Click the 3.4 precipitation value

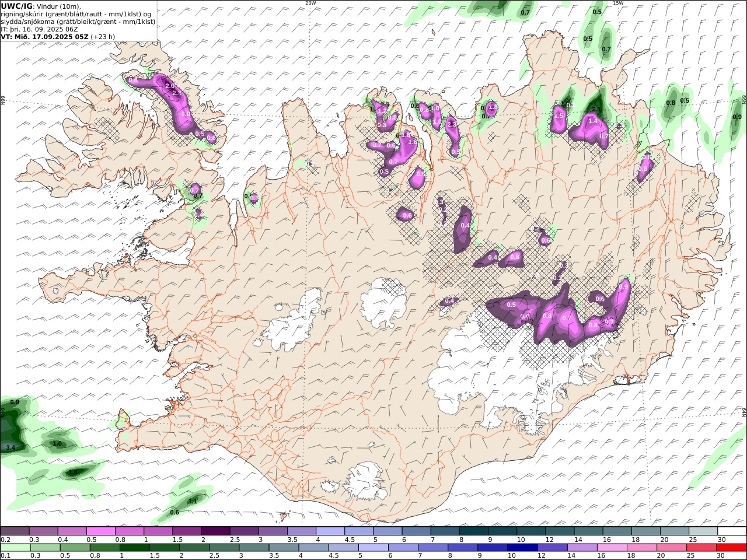click(11, 448)
